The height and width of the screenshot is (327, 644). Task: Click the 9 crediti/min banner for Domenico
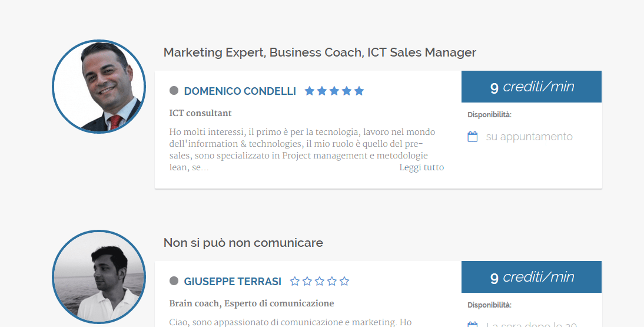point(531,87)
